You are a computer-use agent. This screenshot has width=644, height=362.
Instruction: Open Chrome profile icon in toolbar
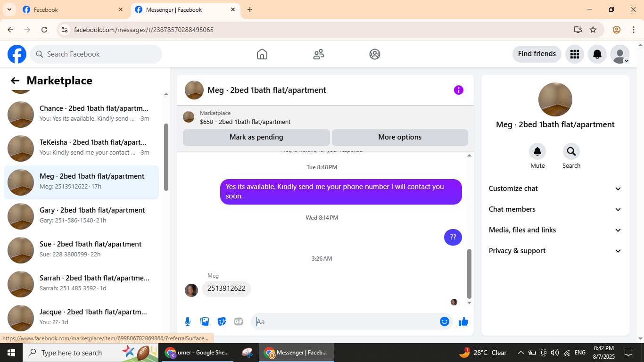(617, 30)
